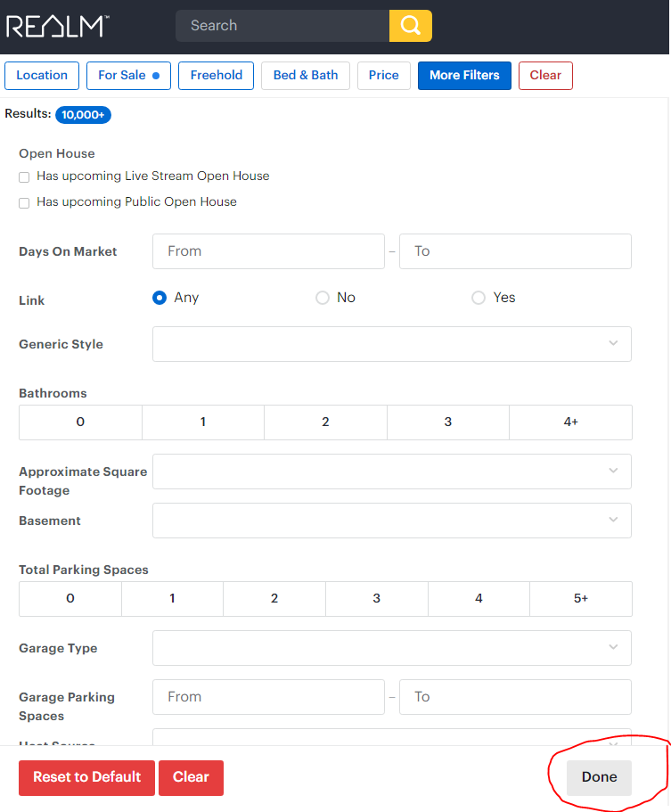Pick 2 total parking spaces
This screenshot has width=671, height=812.
274,599
